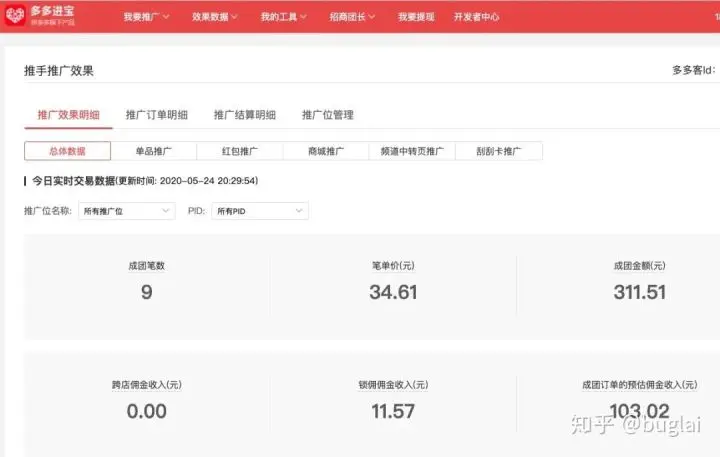The width and height of the screenshot is (720, 457).
Task: Open 开发者中心 link
Action: click(476, 17)
